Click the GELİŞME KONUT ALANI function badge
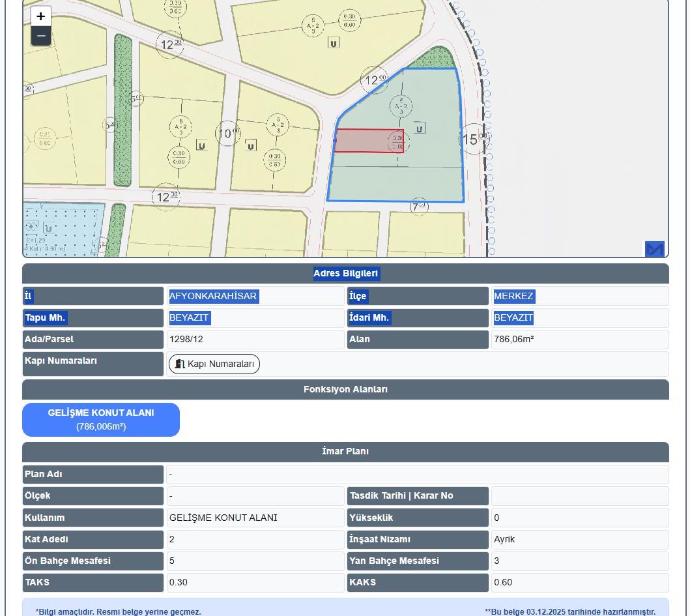 pyautogui.click(x=101, y=420)
